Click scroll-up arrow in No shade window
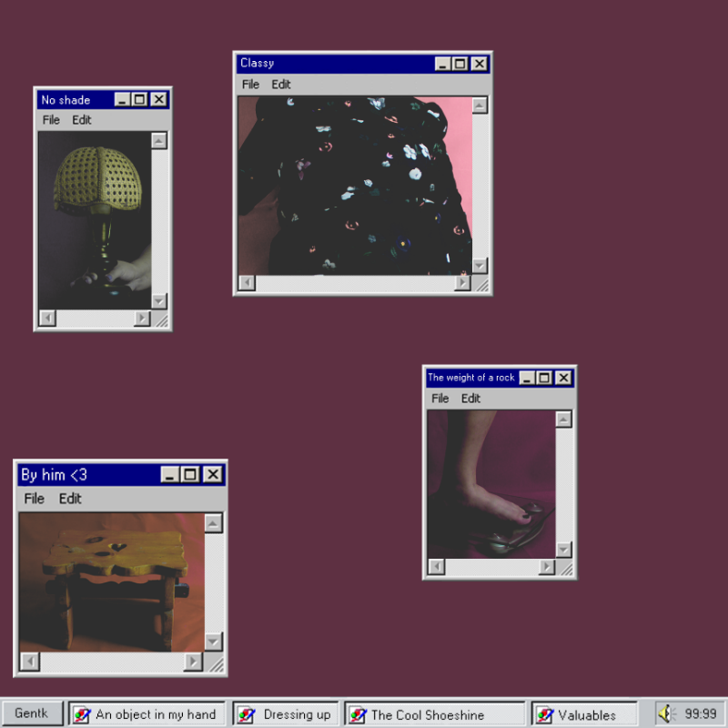Image resolution: width=728 pixels, height=728 pixels. 159,140
